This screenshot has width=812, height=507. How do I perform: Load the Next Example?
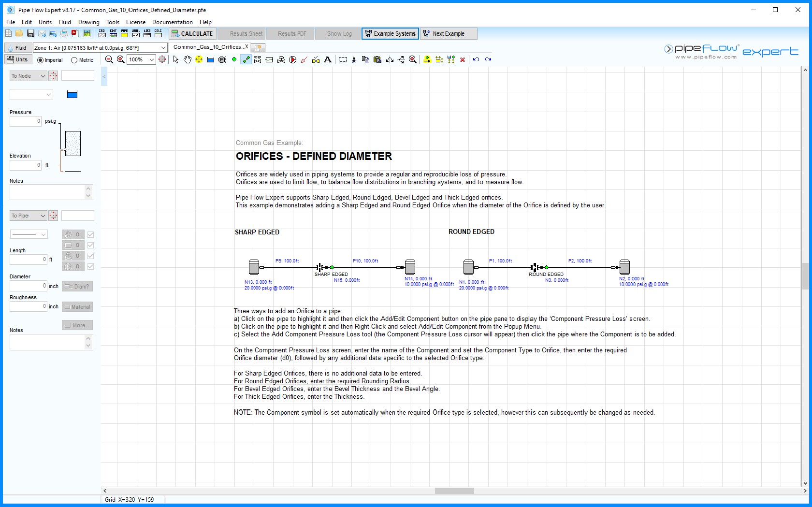[449, 34]
